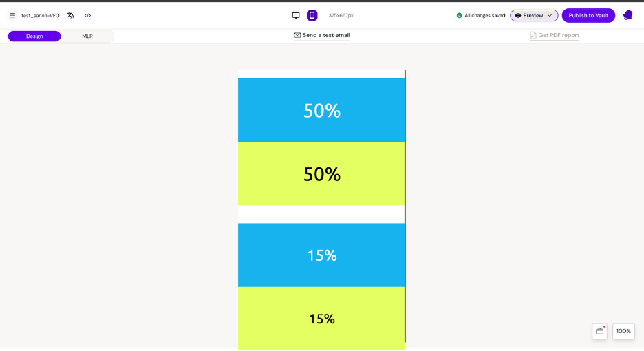
Task: Click the email canvas vertical scrollbar
Action: tap(405, 205)
